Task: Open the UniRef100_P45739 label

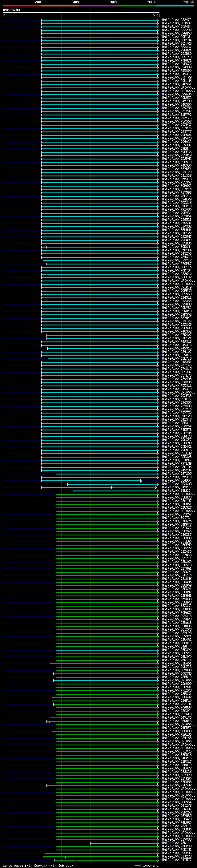Action: pos(176,101)
